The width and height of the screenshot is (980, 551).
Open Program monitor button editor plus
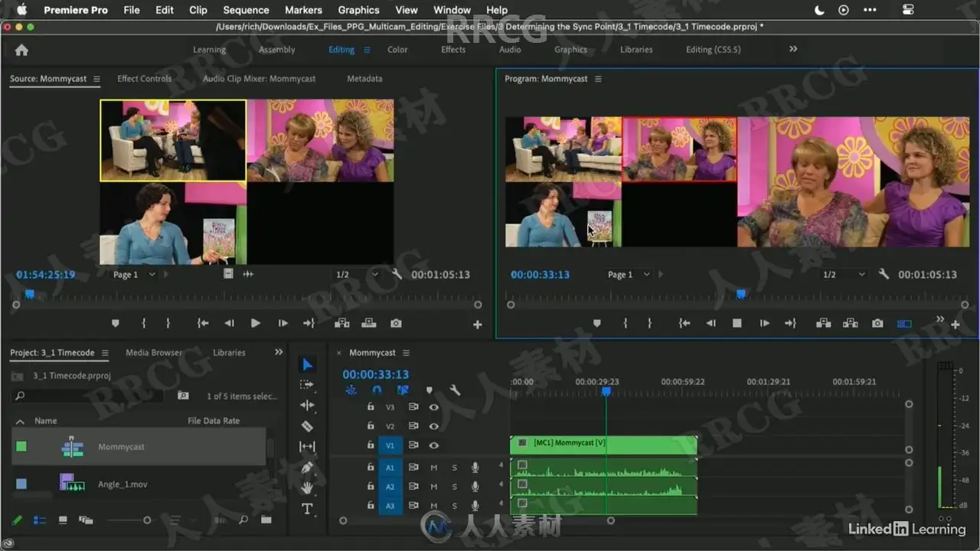tap(955, 324)
